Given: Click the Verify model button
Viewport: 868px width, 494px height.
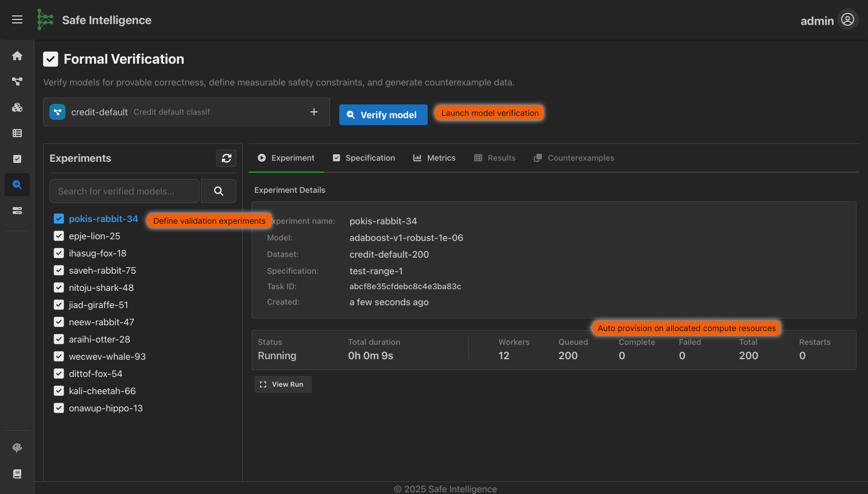Looking at the screenshot, I should tap(383, 115).
